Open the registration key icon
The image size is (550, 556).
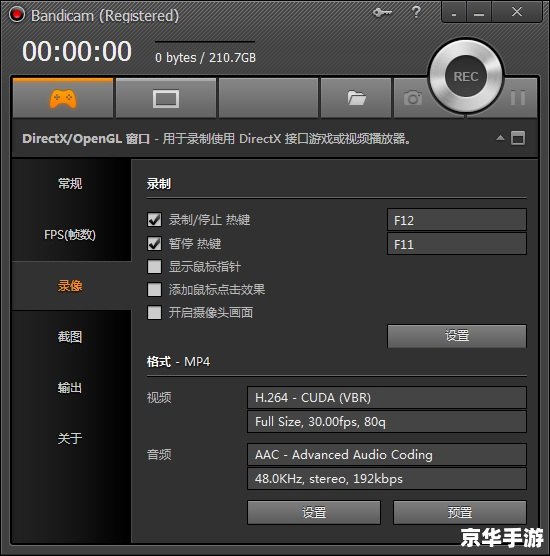click(x=382, y=13)
